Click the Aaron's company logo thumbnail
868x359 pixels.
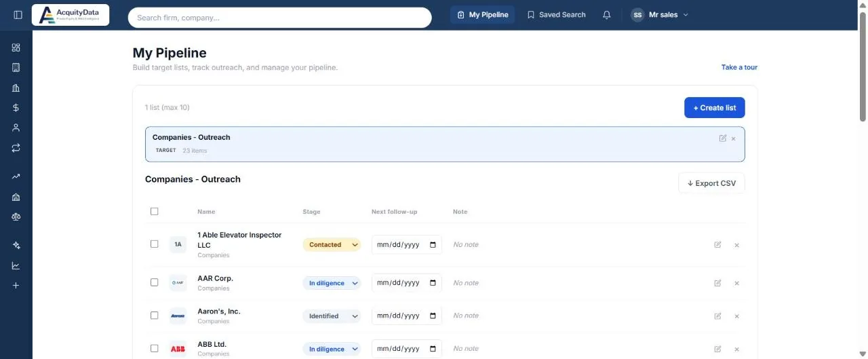178,316
